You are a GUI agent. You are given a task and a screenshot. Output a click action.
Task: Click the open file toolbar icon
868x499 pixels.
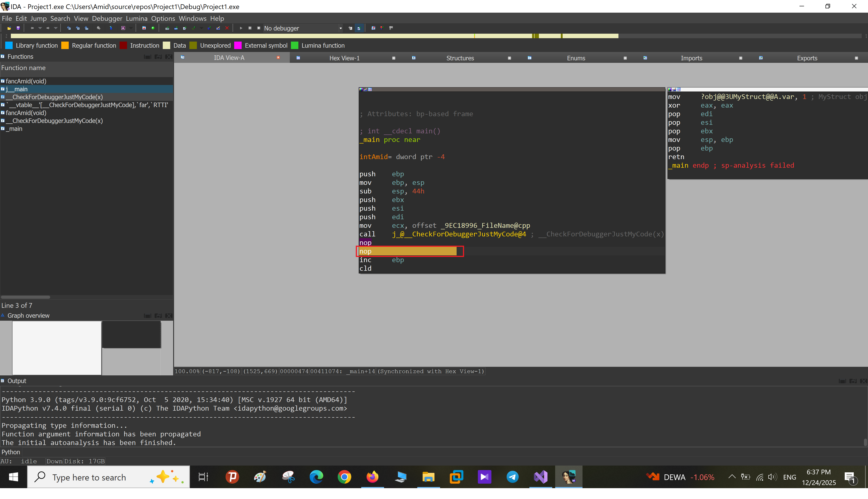point(9,28)
